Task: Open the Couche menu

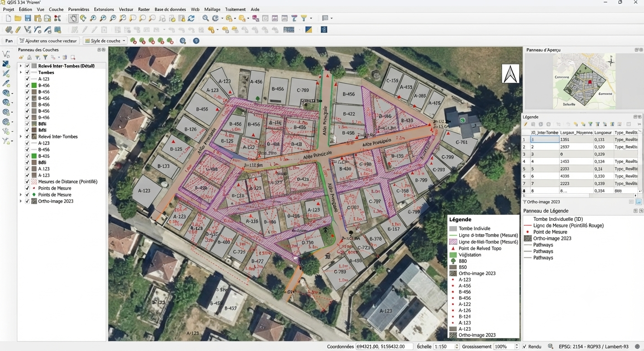Action: coord(56,9)
